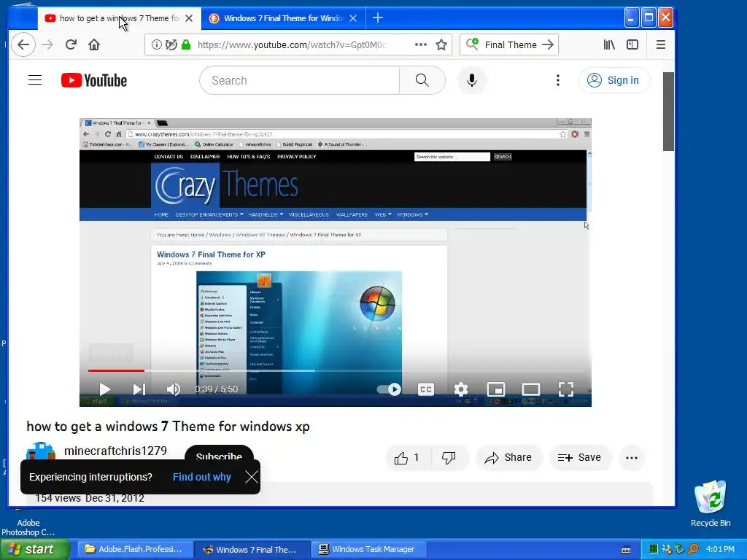Screen dimensions: 747x560
Task: Open the Firefox Library icon
Action: (609, 44)
